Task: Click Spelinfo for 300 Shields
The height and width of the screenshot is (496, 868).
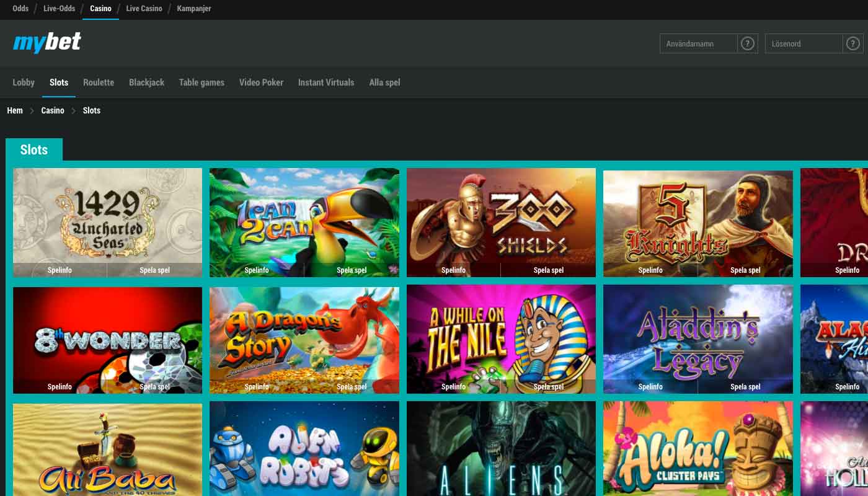Action: 453,270
